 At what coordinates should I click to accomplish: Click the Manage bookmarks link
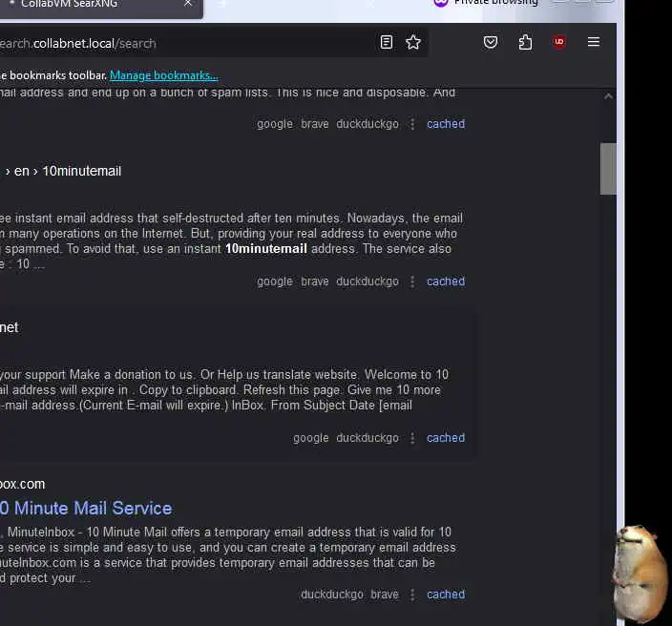164,75
